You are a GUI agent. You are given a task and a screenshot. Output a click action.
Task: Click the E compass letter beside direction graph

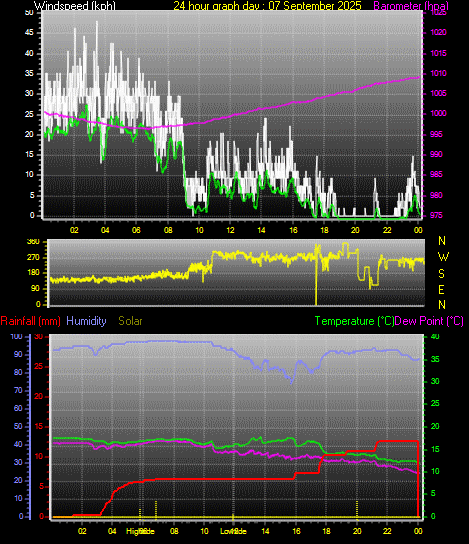(441, 289)
